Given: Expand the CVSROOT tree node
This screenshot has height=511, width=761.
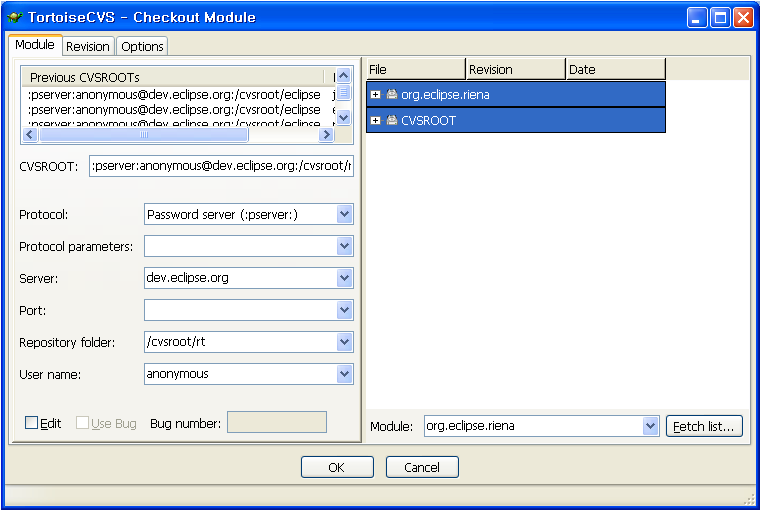Looking at the screenshot, I should (x=375, y=120).
